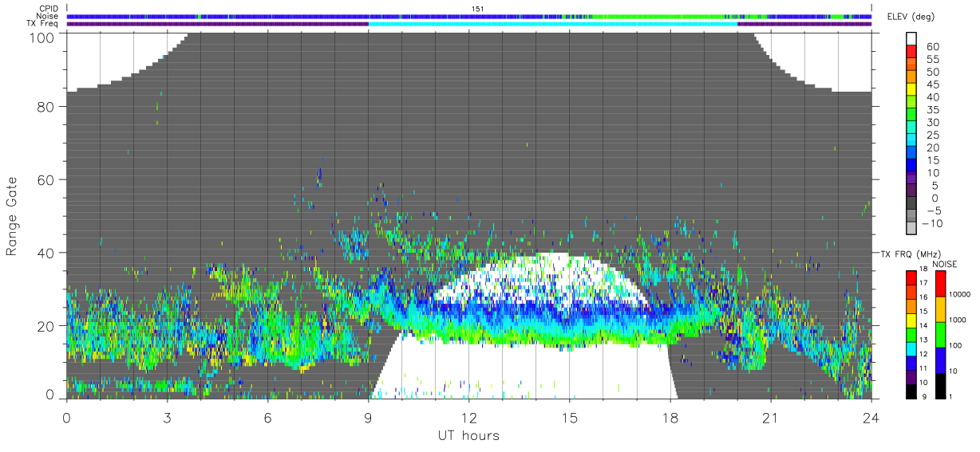Click the TX Freq row label

coord(43,23)
